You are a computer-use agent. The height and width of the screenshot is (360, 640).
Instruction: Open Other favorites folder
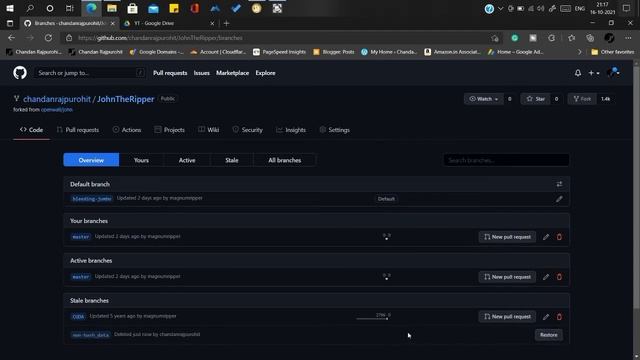tap(613, 52)
